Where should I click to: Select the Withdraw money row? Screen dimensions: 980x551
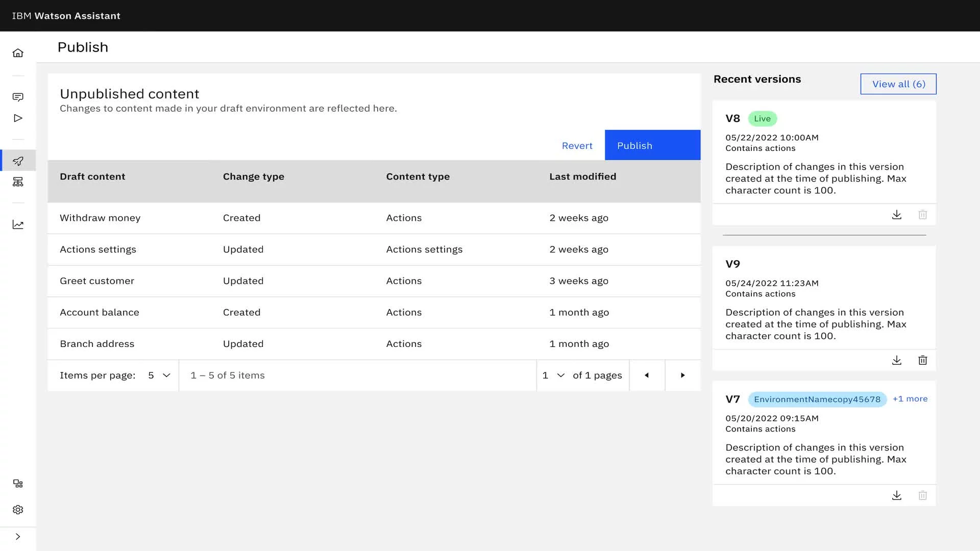click(x=374, y=218)
